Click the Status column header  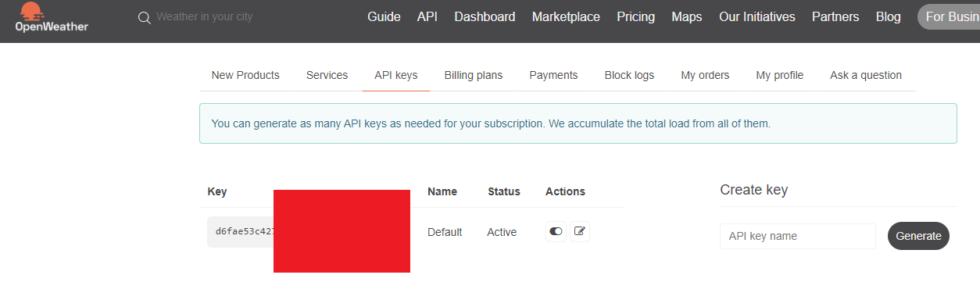pyautogui.click(x=504, y=191)
